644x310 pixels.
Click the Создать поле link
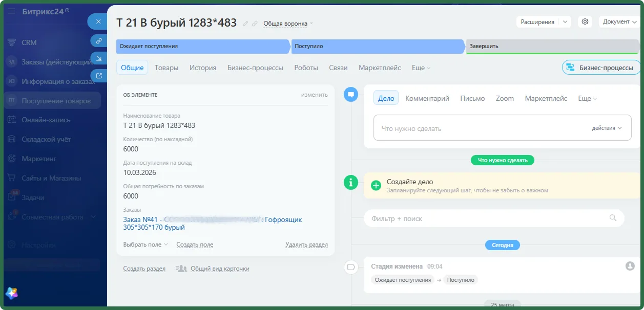[195, 245]
